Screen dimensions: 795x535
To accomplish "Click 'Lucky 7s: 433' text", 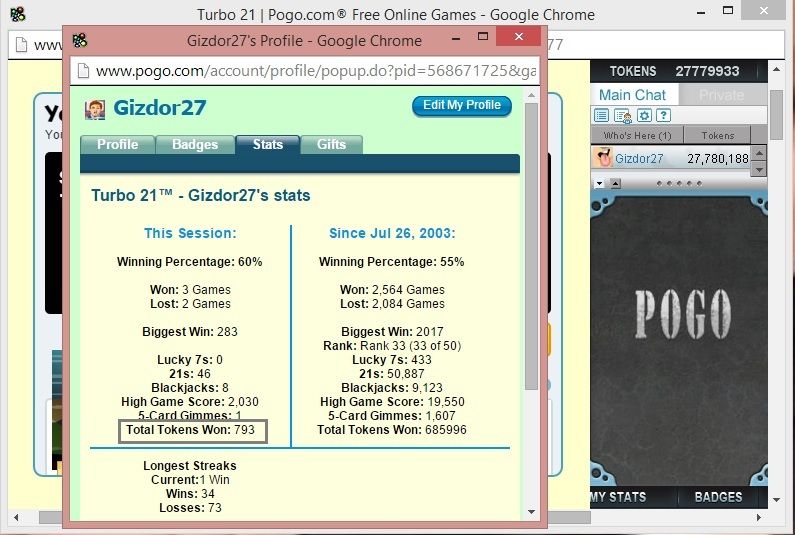I will 392,360.
